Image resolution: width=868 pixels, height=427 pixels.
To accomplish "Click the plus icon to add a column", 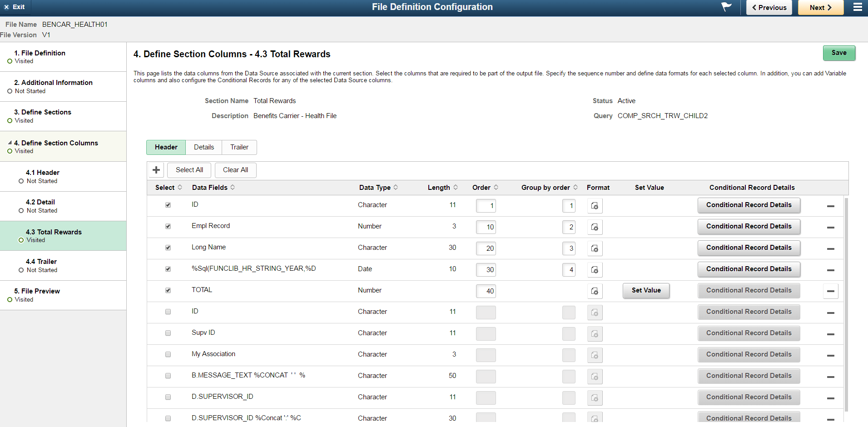I will click(156, 169).
